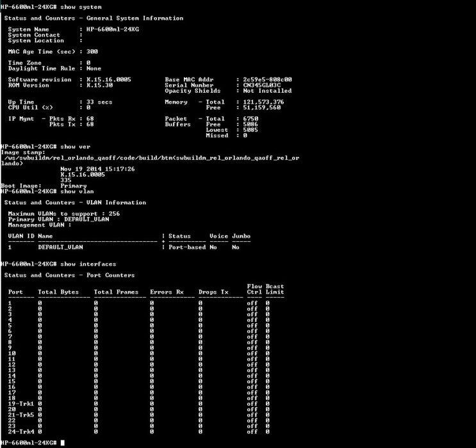Click the 'show system' command text

[x=81, y=6]
